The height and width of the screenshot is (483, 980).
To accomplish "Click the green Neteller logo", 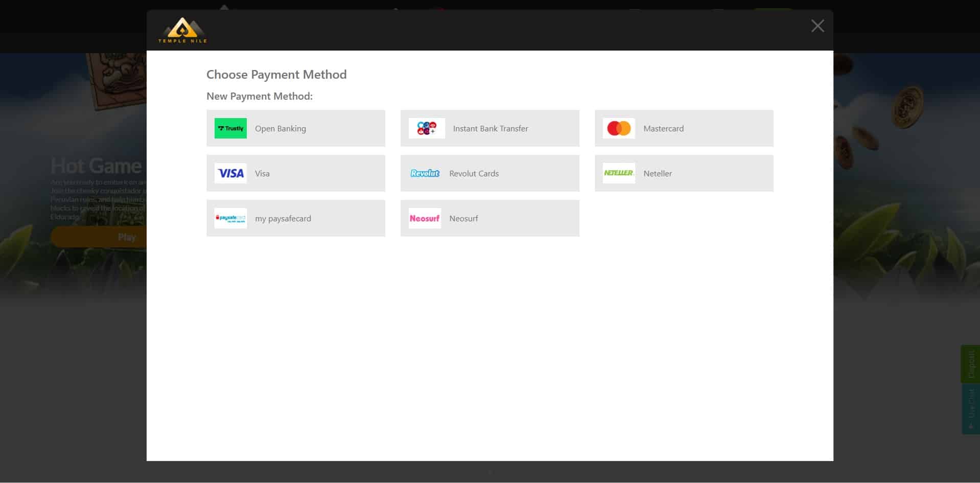I will pyautogui.click(x=619, y=173).
